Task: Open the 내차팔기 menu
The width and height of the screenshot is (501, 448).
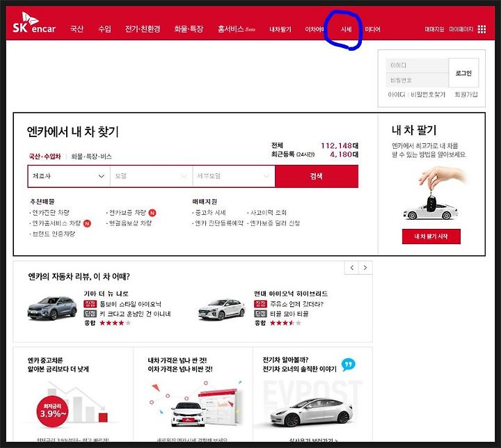Action: pos(280,29)
